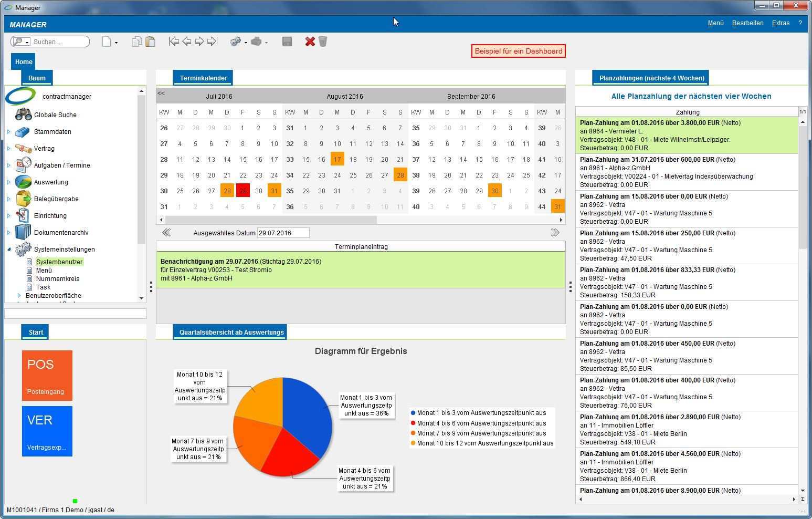Click the printer icon in toolbar

pyautogui.click(x=256, y=41)
